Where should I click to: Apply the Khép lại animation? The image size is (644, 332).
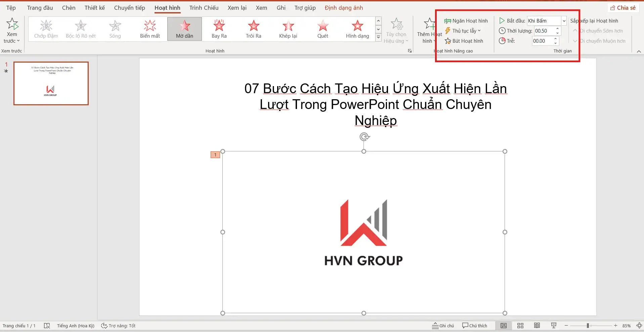click(x=288, y=29)
